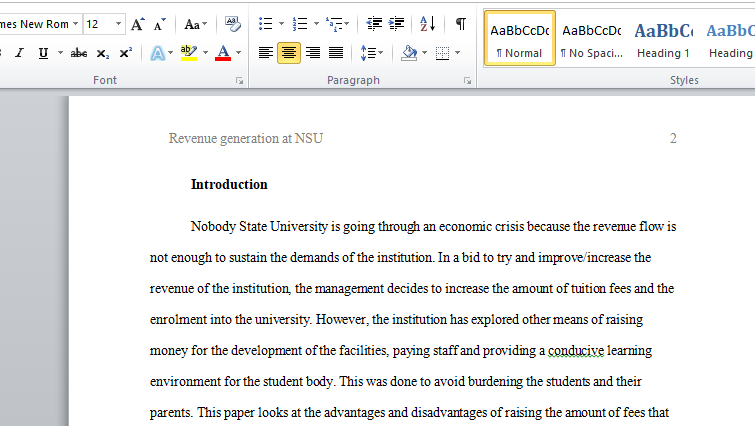This screenshot has width=755, height=426.
Task: Apply the Heading 1 style
Action: click(664, 38)
